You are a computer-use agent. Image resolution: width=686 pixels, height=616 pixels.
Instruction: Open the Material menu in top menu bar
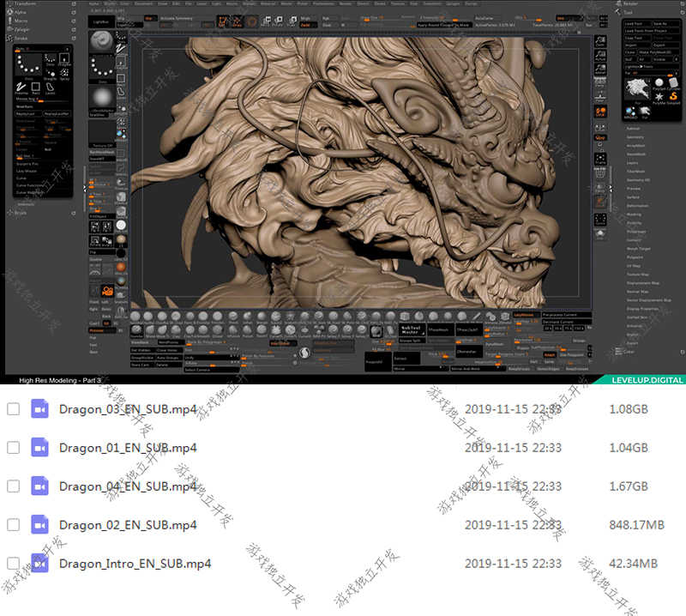(268, 3)
